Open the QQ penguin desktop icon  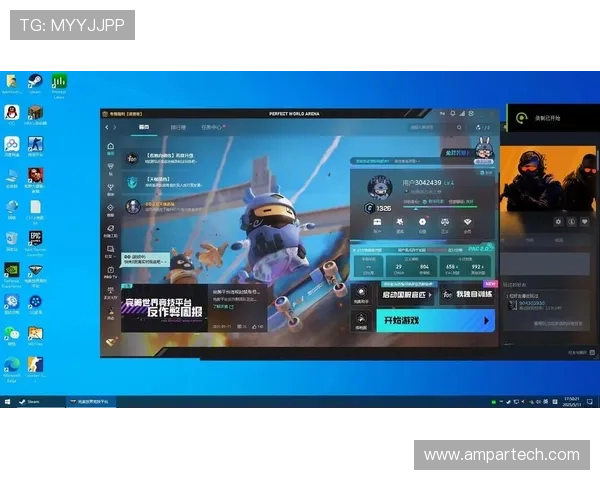[x=12, y=115]
